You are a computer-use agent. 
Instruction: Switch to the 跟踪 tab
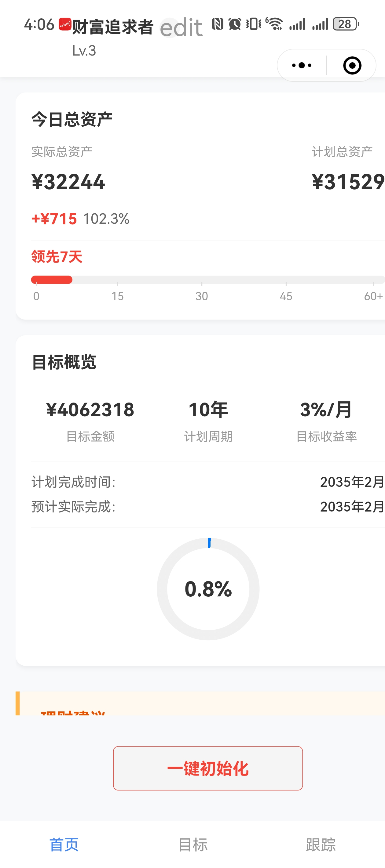[321, 844]
